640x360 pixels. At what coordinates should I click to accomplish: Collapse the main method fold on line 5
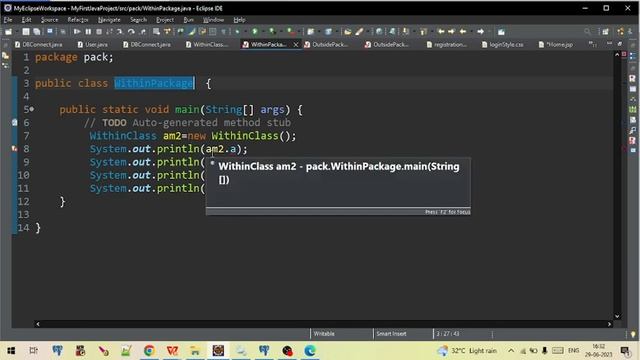coord(31,109)
